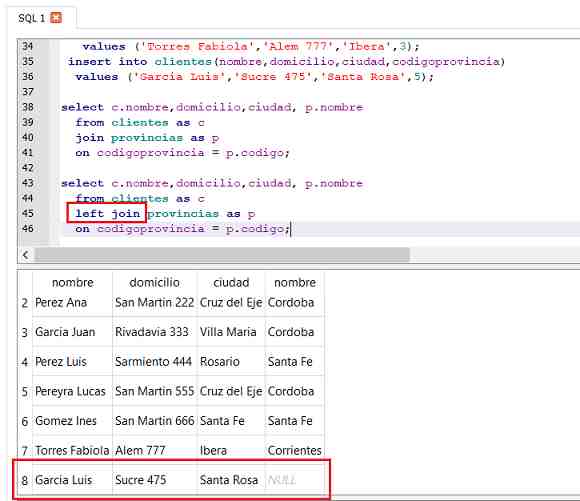The height and width of the screenshot is (501, 580).
Task: Click row number 8 in results
Action: pos(25,480)
